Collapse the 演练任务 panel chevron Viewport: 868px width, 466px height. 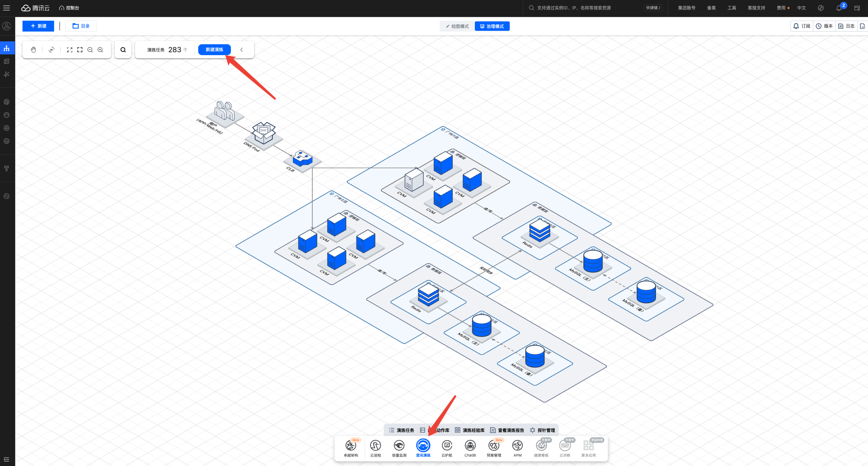(x=242, y=50)
